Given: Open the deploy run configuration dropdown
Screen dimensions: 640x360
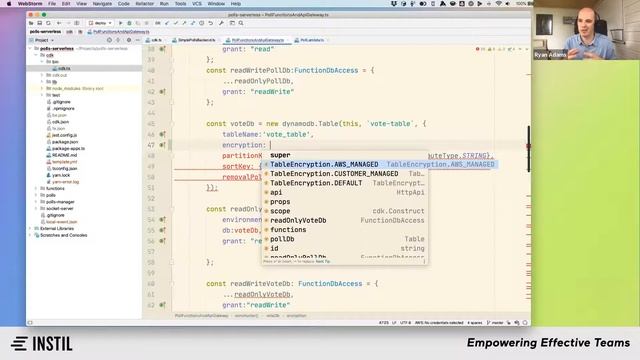Looking at the screenshot, I should (x=100, y=23).
